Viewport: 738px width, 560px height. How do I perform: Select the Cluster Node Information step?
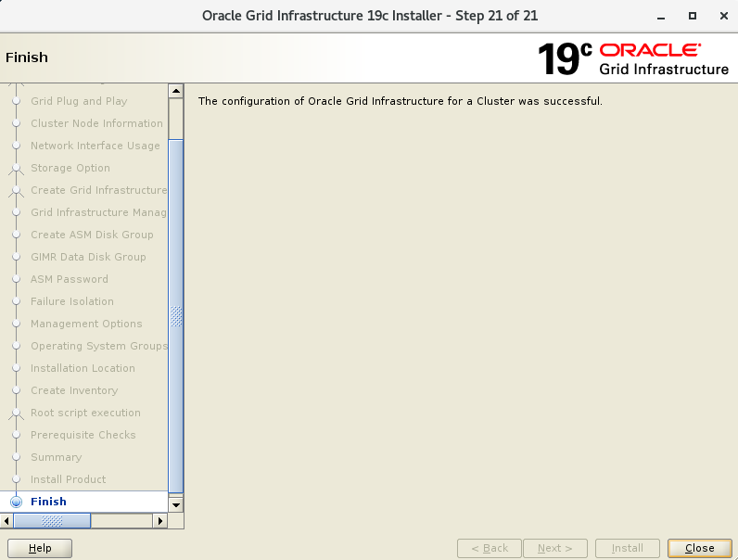[x=96, y=123]
